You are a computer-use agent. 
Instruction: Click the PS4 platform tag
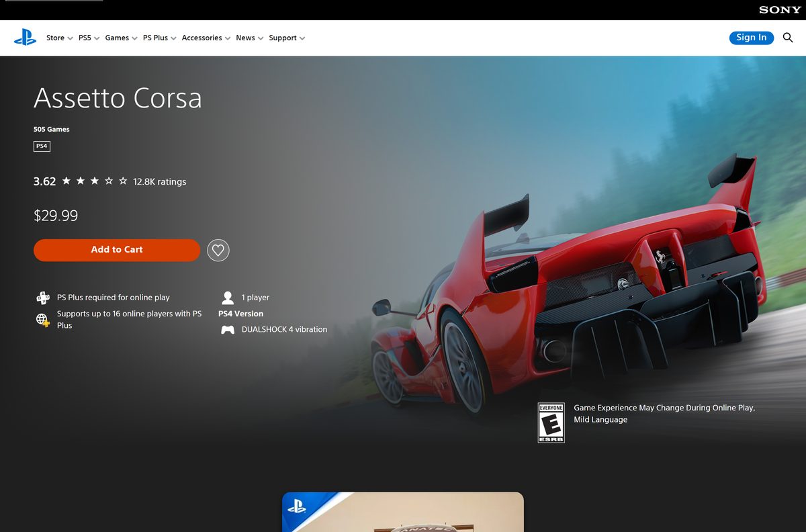click(42, 146)
